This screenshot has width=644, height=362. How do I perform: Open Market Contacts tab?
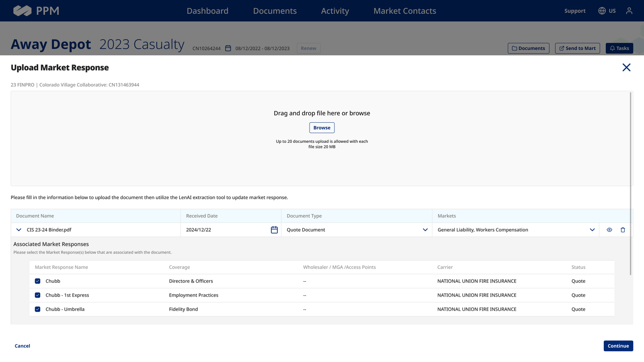405,11
